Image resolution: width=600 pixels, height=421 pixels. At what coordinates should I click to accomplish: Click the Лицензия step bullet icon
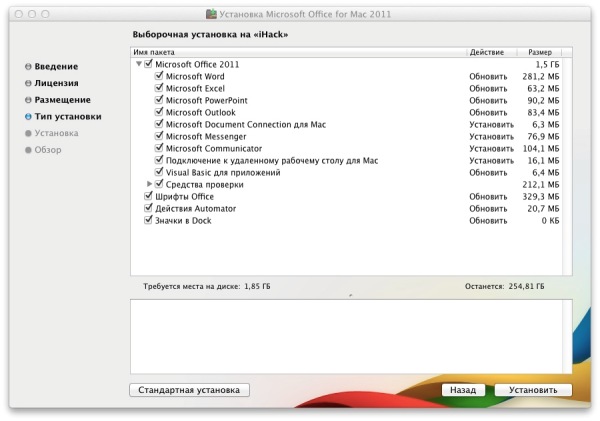coord(28,83)
